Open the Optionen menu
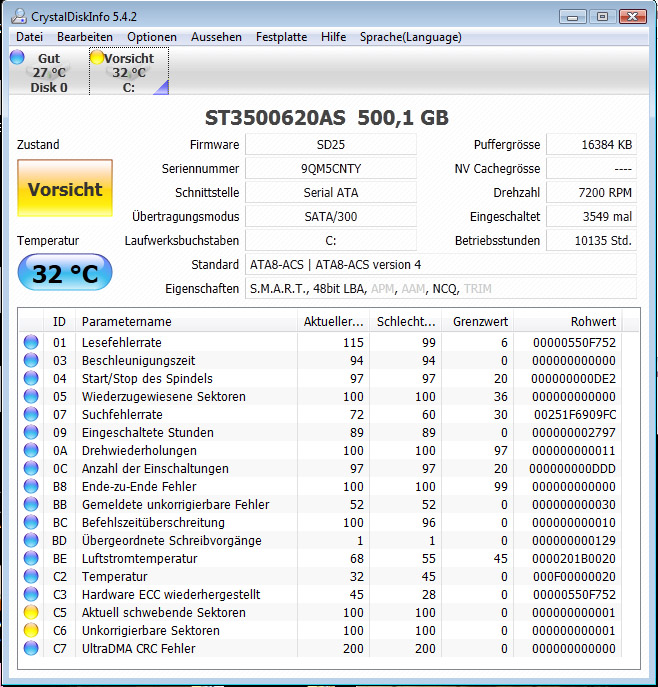The height and width of the screenshot is (687, 658). coord(152,37)
